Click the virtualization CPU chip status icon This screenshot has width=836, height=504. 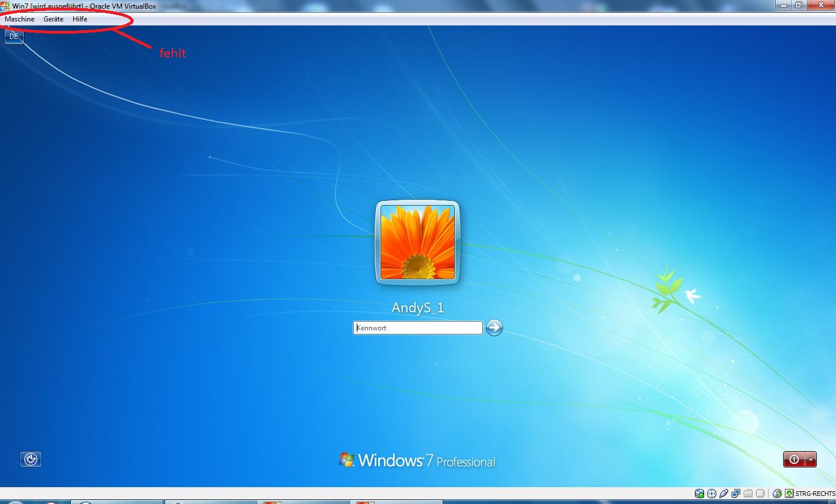click(760, 494)
